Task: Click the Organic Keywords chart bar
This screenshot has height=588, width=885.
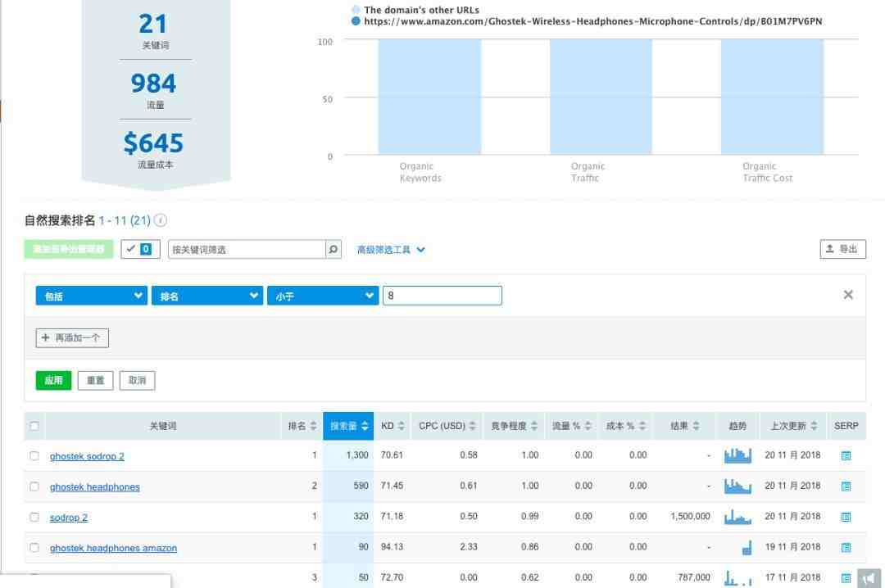Action: (x=429, y=97)
